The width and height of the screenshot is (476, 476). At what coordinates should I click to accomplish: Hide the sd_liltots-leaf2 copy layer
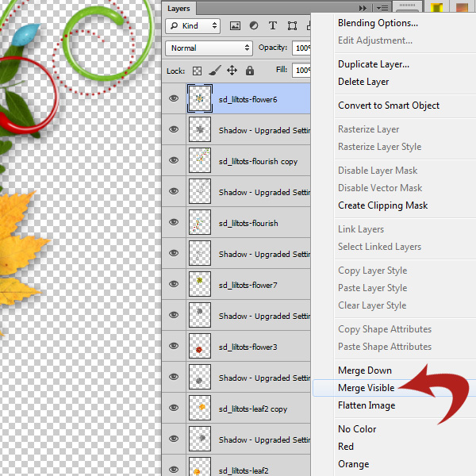[174, 408]
